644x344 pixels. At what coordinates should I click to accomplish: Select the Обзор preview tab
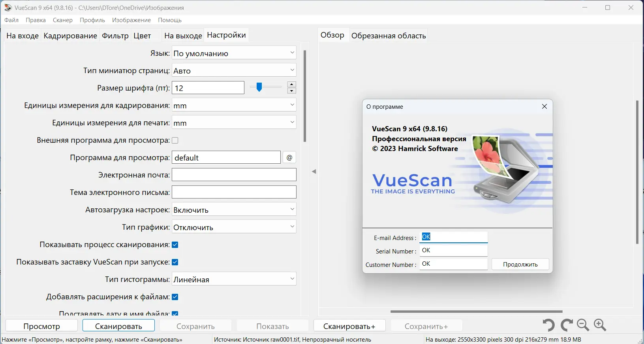pyautogui.click(x=332, y=35)
